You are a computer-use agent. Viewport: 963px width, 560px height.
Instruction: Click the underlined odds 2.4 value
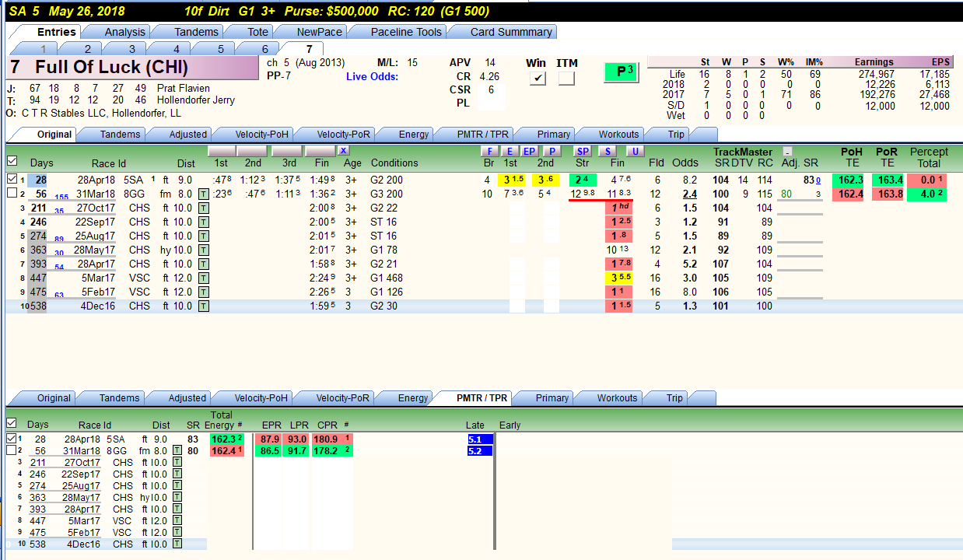tap(689, 194)
